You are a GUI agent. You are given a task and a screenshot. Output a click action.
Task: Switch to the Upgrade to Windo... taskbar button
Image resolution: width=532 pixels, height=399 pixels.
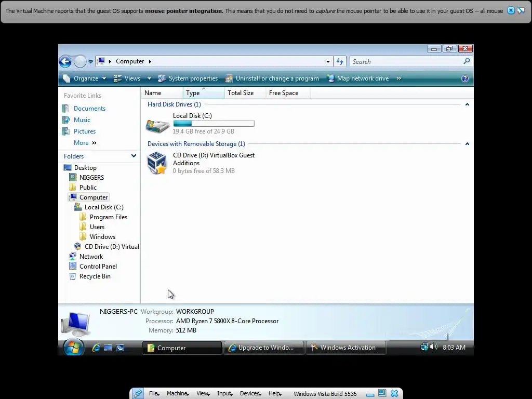[x=263, y=348]
